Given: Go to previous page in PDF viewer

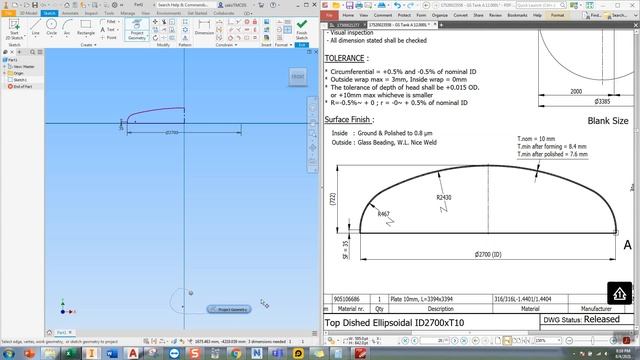Looking at the screenshot, I should coord(415,340).
